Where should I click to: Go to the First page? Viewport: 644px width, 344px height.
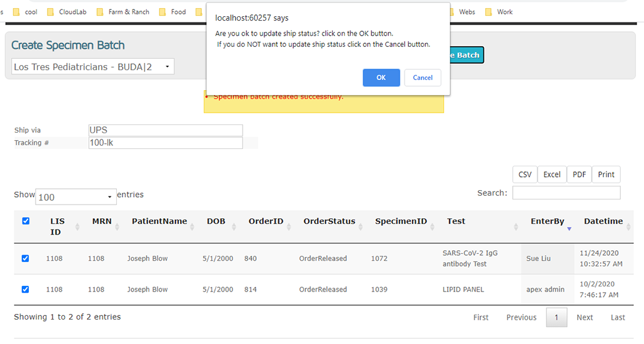[x=481, y=317]
